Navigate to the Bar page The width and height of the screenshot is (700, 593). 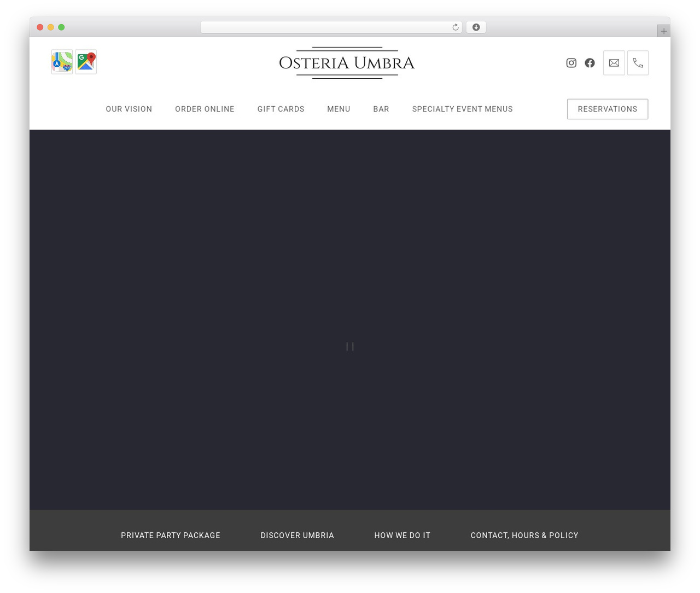point(381,109)
